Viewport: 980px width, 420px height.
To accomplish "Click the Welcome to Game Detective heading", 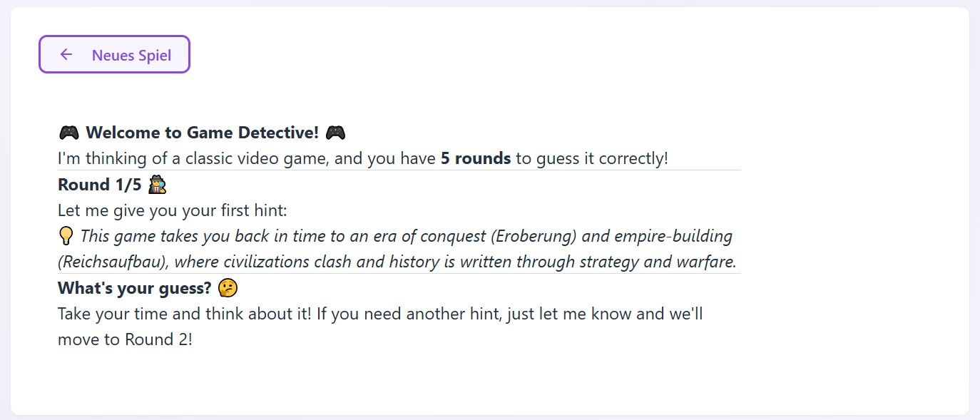I will [x=202, y=133].
